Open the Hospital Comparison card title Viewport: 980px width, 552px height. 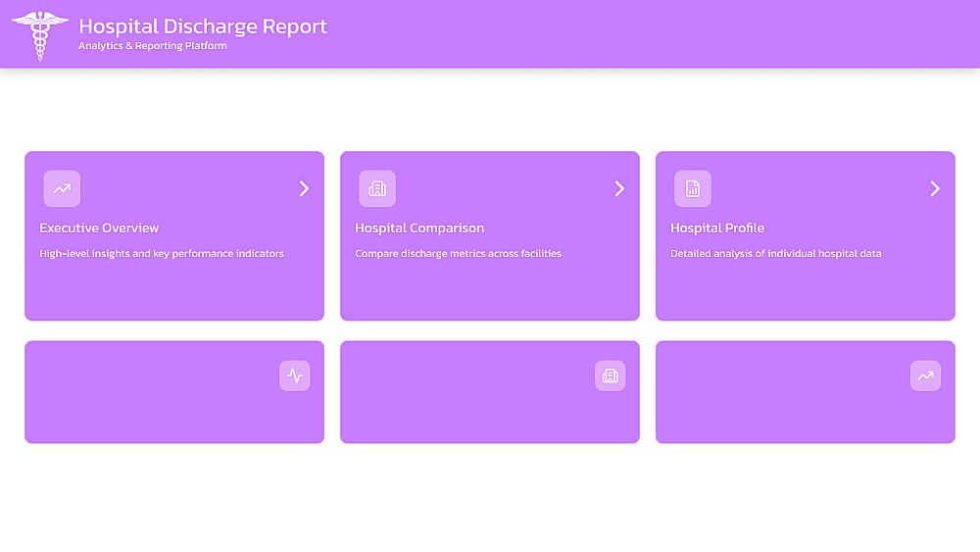coord(419,227)
